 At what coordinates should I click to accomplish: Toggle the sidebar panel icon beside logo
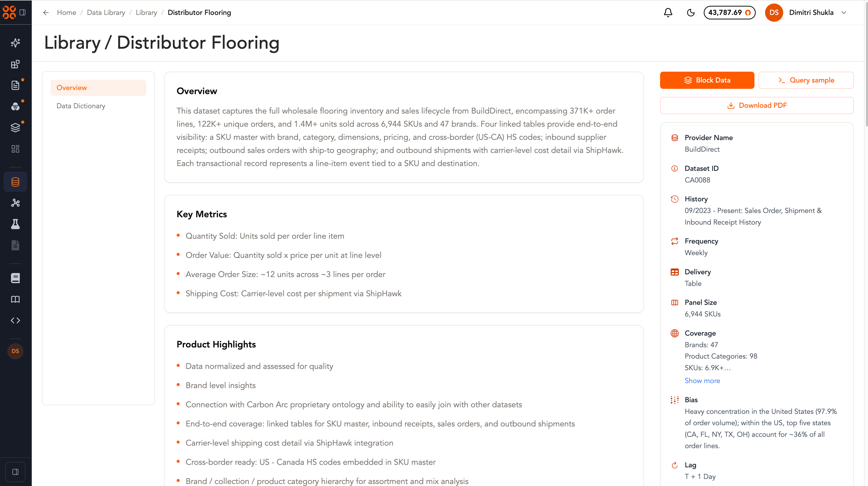coord(22,12)
